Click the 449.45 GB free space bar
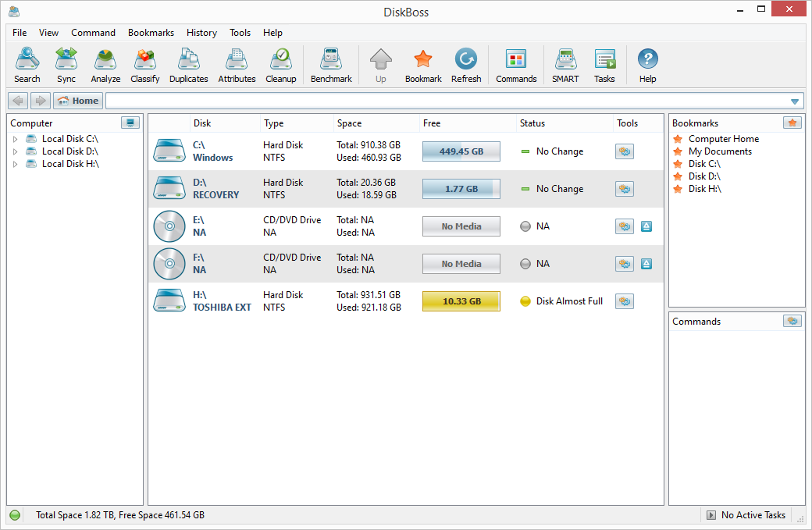Viewport: 812px width, 530px height. [461, 151]
